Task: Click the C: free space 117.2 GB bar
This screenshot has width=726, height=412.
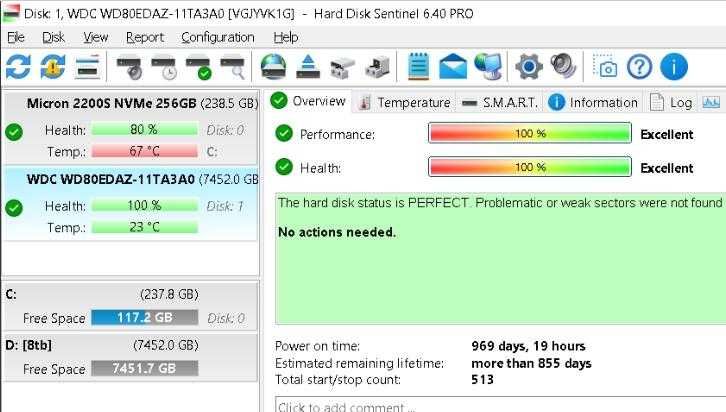Action: click(x=144, y=318)
